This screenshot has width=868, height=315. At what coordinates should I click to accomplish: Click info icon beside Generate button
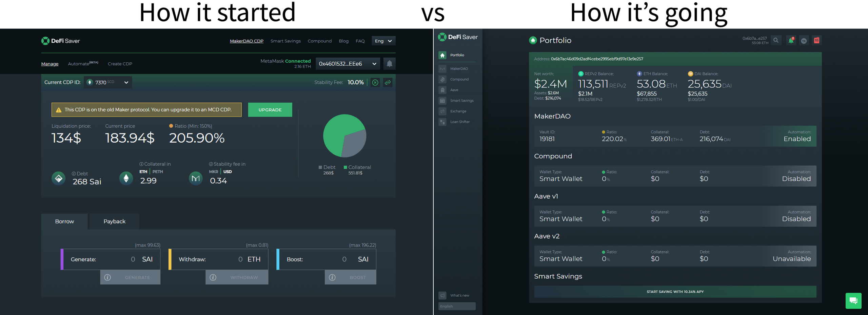tap(107, 277)
